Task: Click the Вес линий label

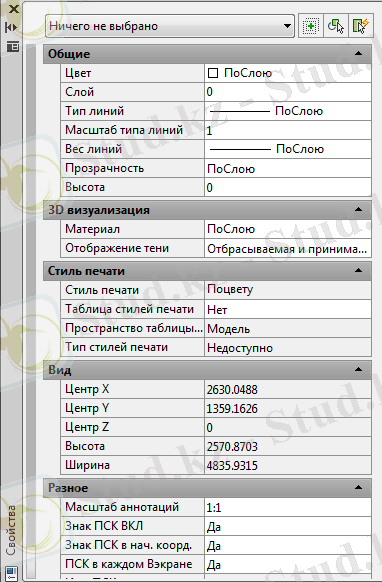Action: (94, 149)
